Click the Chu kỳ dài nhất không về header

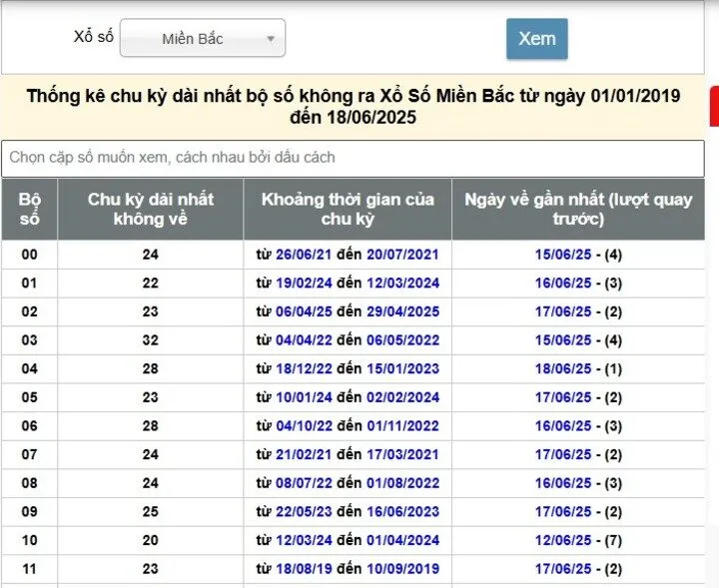click(150, 210)
